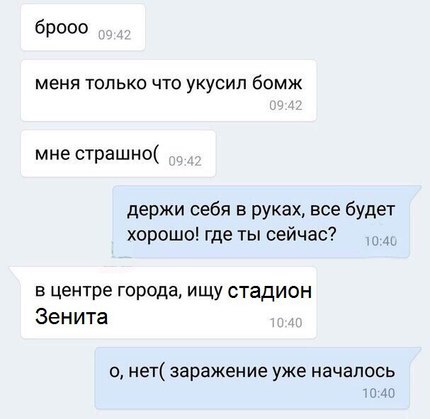Click the 'держи себя в руках' reply bubble
The height and width of the screenshot is (419, 430).
click(261, 222)
